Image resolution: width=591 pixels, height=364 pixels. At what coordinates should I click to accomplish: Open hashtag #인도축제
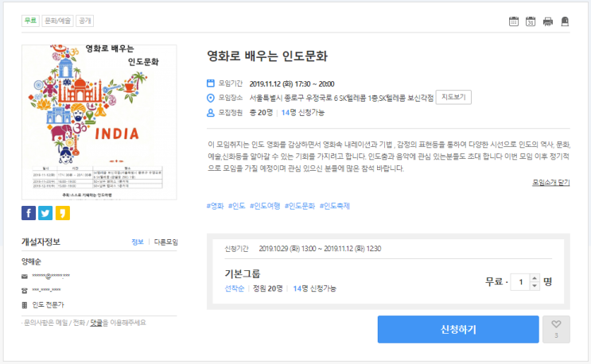(x=335, y=206)
